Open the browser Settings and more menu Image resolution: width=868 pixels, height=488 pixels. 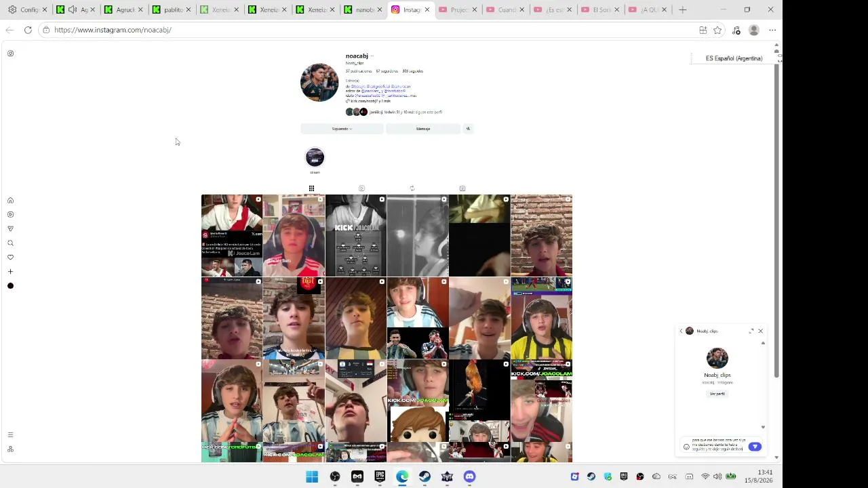click(x=772, y=30)
